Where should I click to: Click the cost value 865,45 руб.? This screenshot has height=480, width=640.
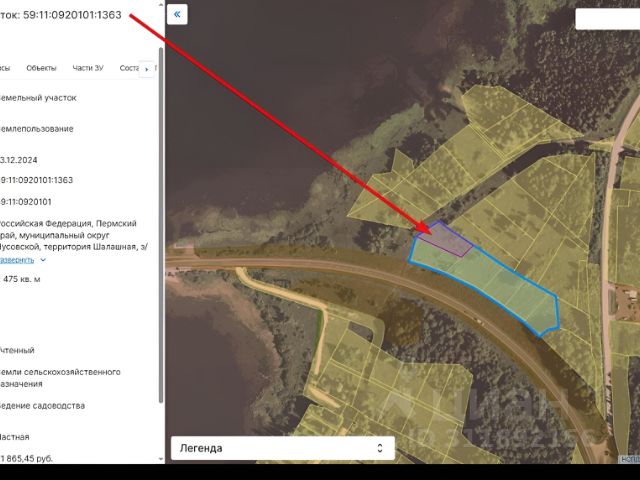(x=27, y=459)
